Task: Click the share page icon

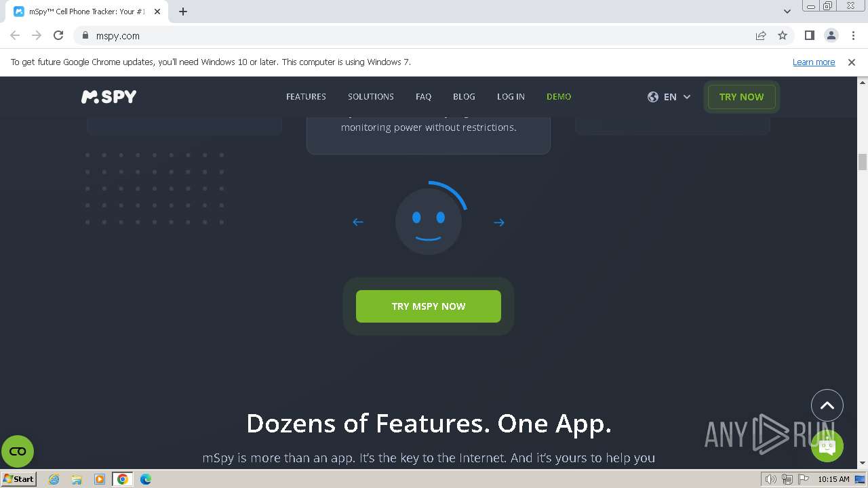Action: 761,36
